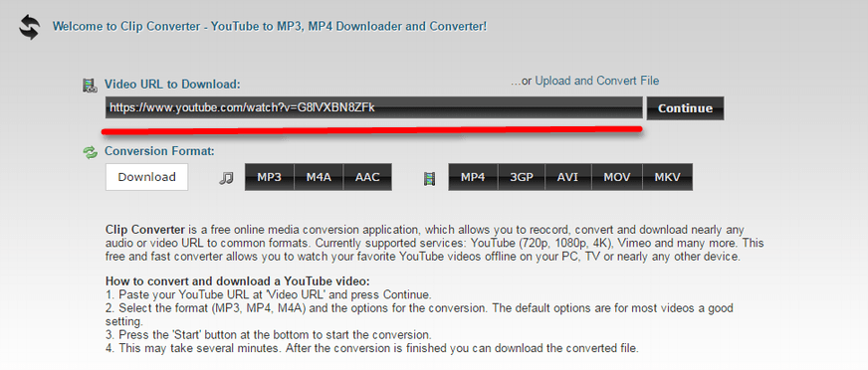Click step '3. Press the 'Start' button' line
Image resolution: width=868 pixels, height=370 pixels.
(268, 335)
